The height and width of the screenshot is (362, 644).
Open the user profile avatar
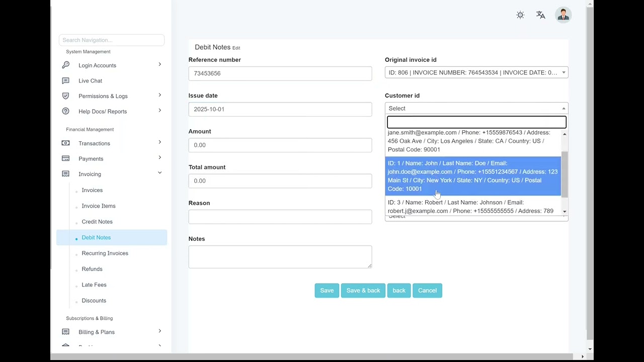point(563,15)
